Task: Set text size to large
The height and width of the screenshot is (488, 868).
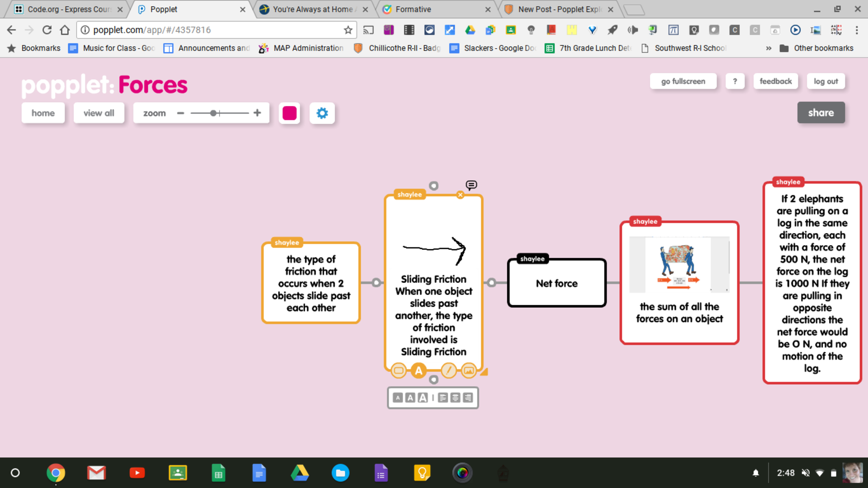Action: tap(423, 398)
